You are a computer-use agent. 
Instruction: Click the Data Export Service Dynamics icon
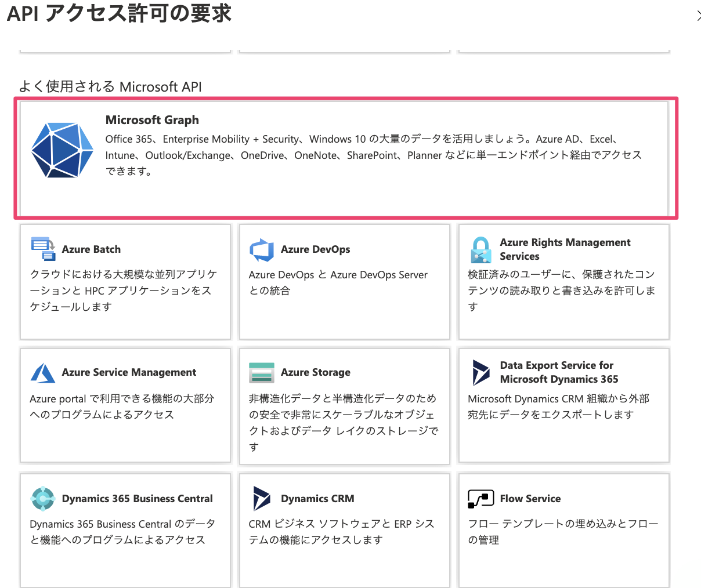point(481,372)
